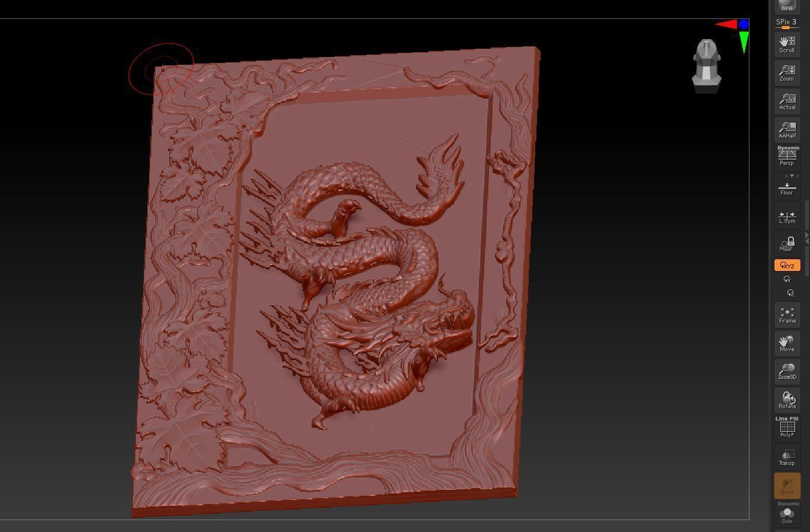Click the blue Z axis ball
This screenshot has width=810, height=532.
pos(744,24)
